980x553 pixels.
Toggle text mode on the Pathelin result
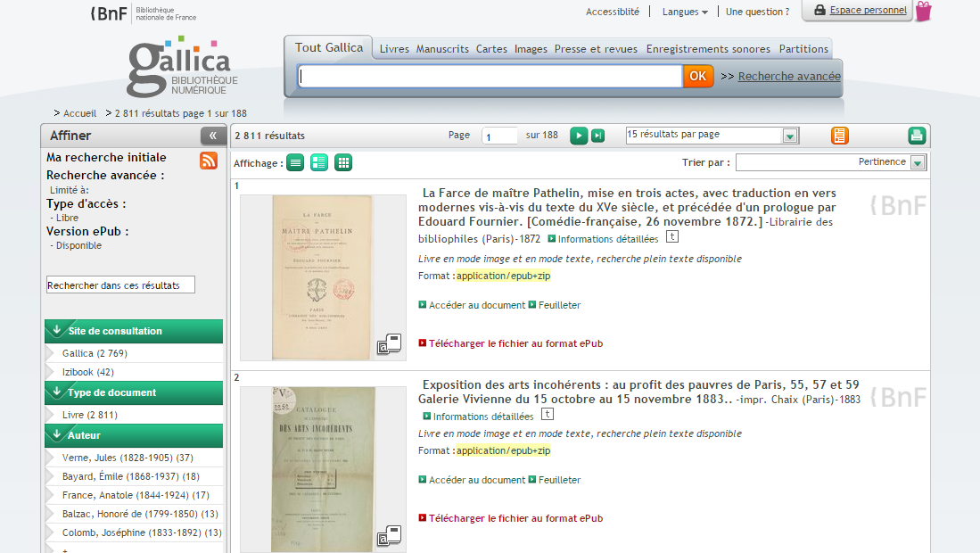pos(671,236)
